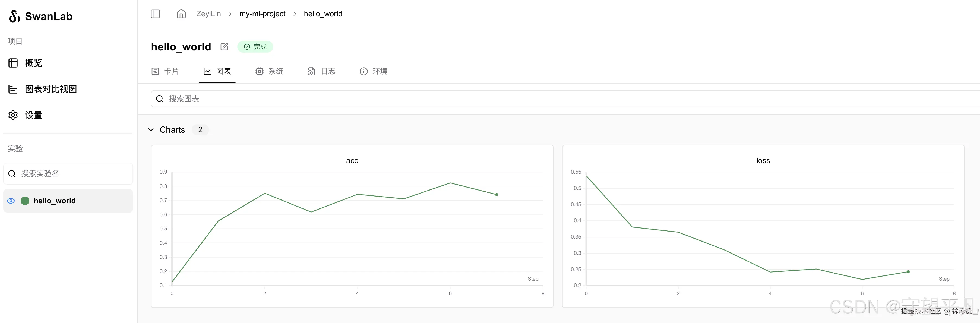Click the edit pencil icon beside hello_world
Screen dimensions: 980x323
pyautogui.click(x=225, y=46)
